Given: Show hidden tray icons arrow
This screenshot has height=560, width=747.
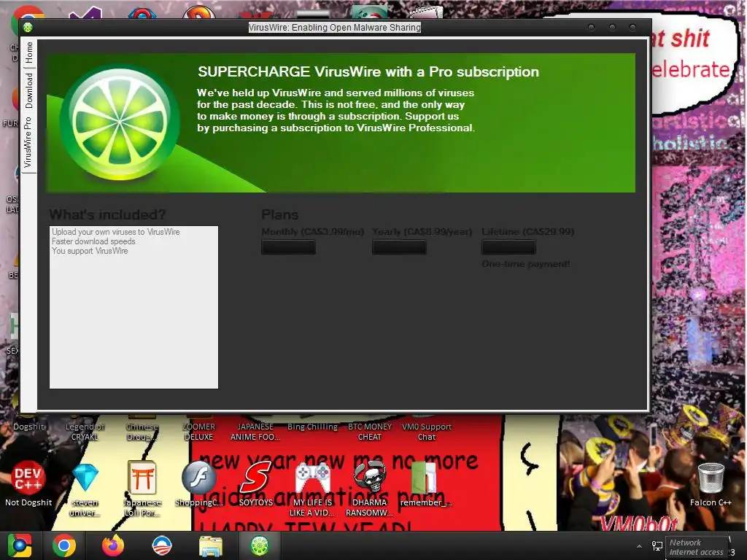Looking at the screenshot, I should (x=639, y=546).
